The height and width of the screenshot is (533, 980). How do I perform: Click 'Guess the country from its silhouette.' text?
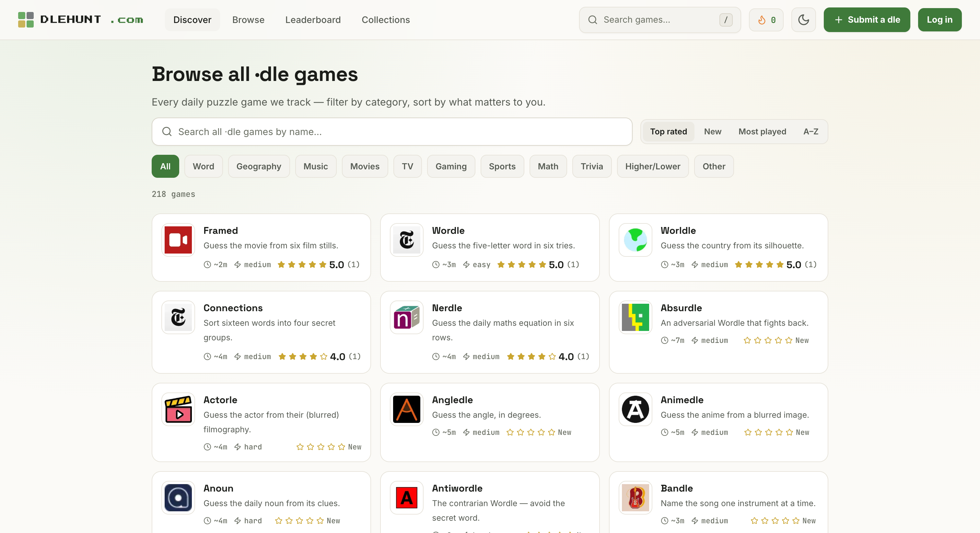point(732,245)
